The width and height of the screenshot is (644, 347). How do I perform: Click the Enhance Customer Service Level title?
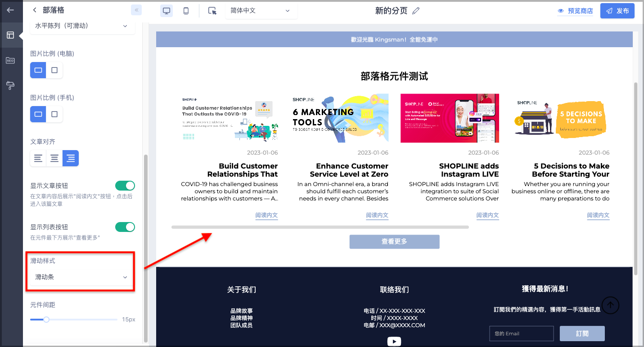tap(349, 170)
